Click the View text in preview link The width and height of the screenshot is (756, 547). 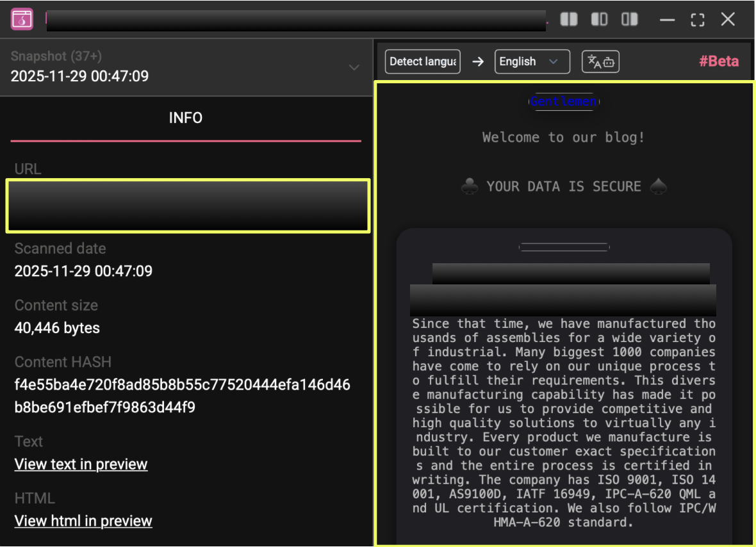(81, 464)
